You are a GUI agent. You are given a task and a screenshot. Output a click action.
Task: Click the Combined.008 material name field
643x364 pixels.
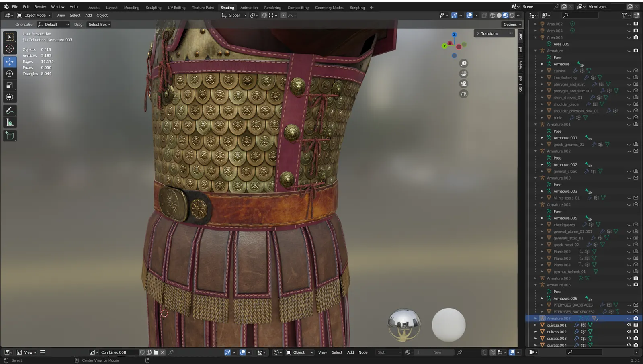(118, 352)
